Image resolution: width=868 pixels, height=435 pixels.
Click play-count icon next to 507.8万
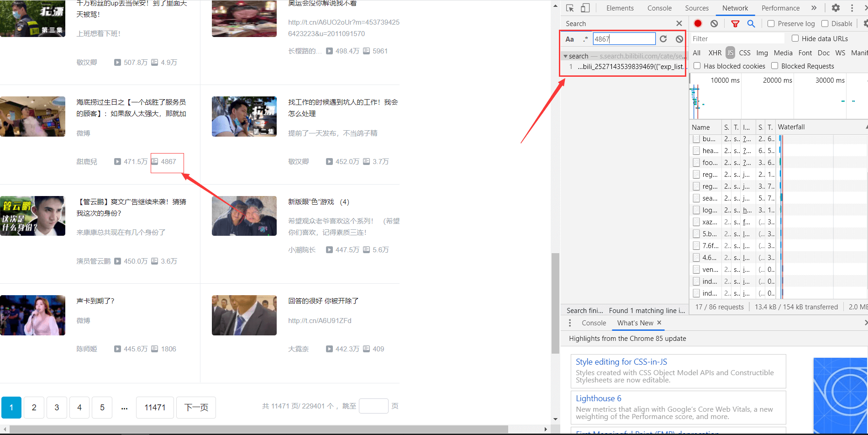117,63
